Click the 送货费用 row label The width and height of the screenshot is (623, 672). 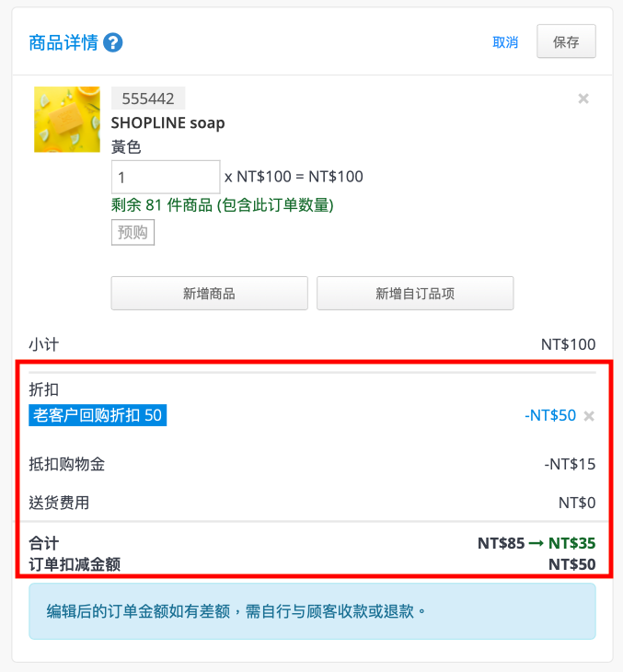coord(59,503)
